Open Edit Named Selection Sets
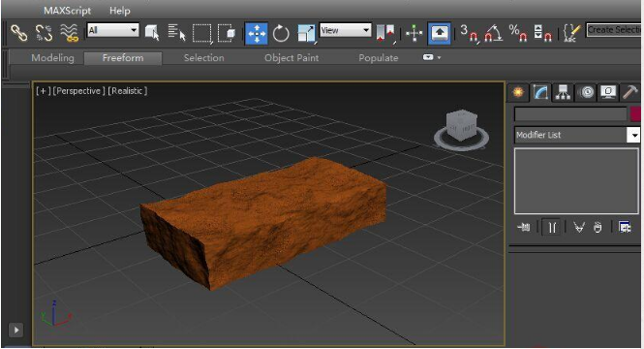644x349 pixels. (x=571, y=33)
